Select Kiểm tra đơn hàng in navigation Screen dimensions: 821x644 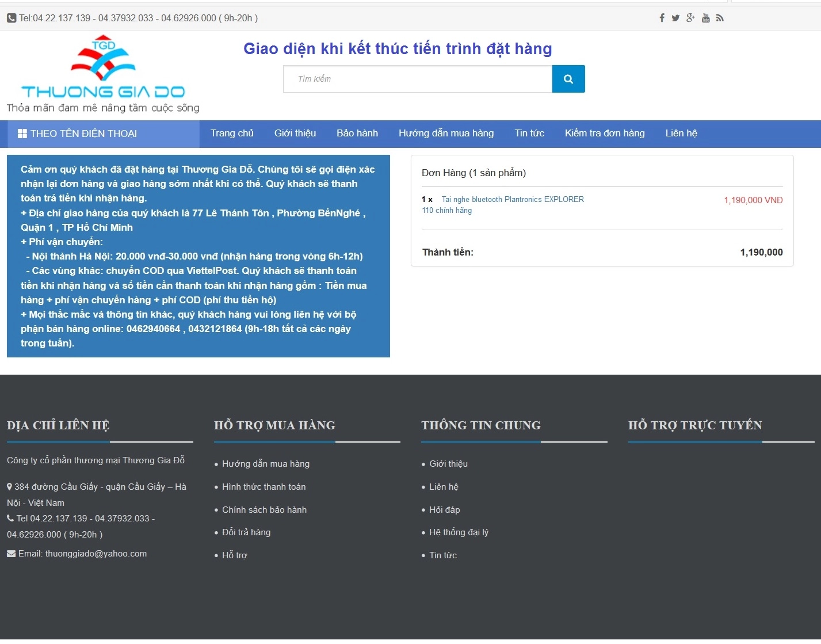coord(605,133)
